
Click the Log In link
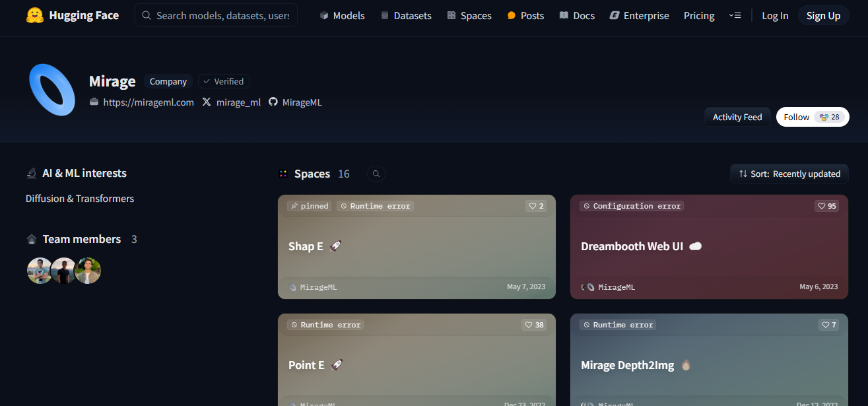(x=775, y=16)
